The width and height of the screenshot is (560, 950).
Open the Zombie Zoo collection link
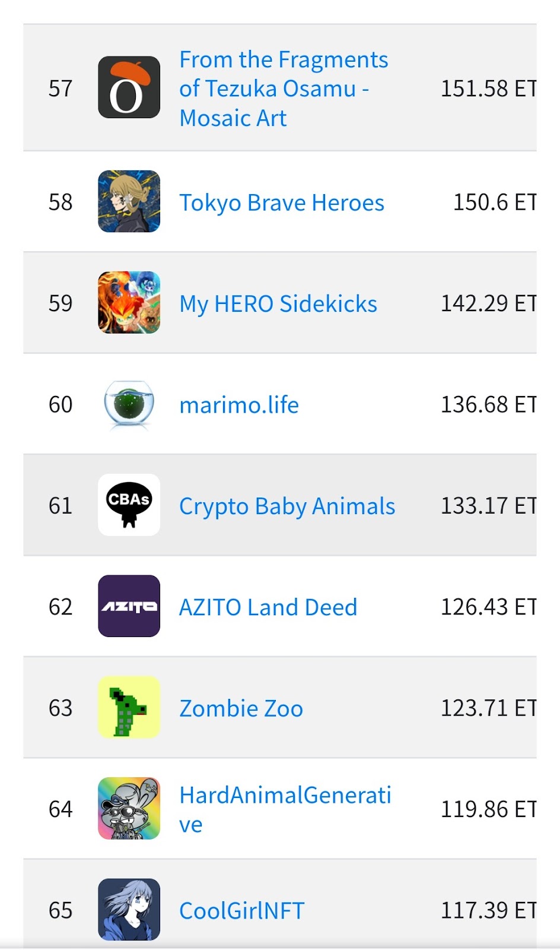[241, 708]
